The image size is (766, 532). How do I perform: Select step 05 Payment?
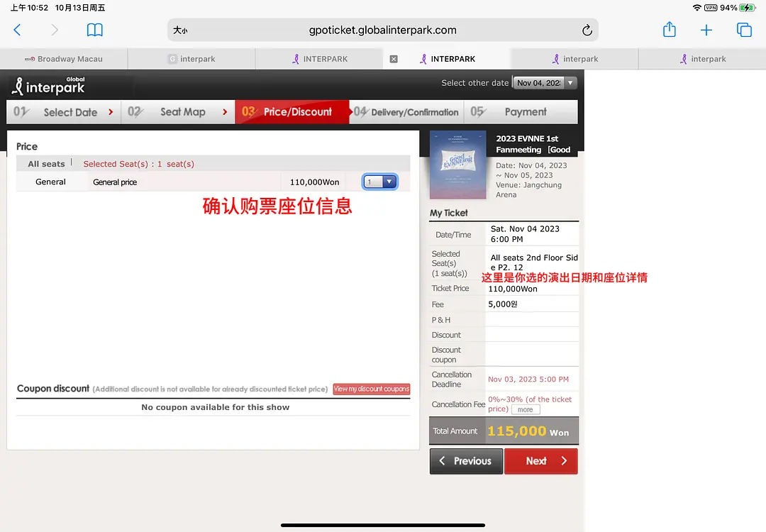click(x=521, y=112)
